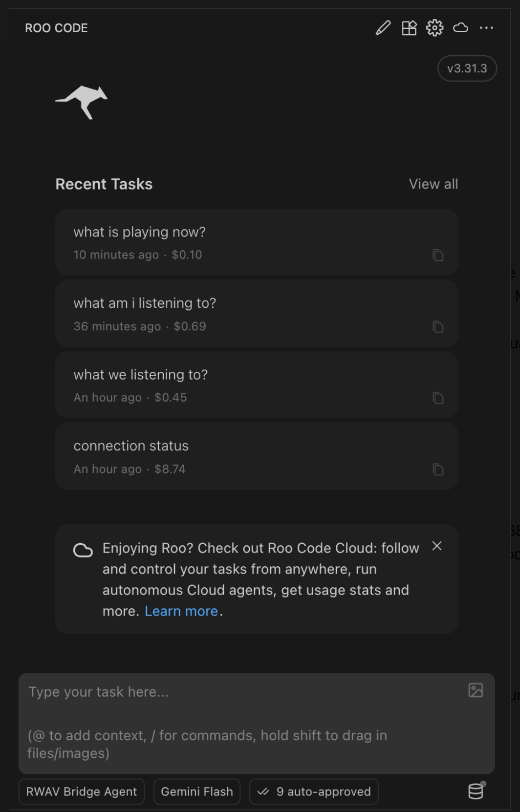Dismiss the Roo Code Cloud banner
520x812 pixels.
tap(436, 547)
